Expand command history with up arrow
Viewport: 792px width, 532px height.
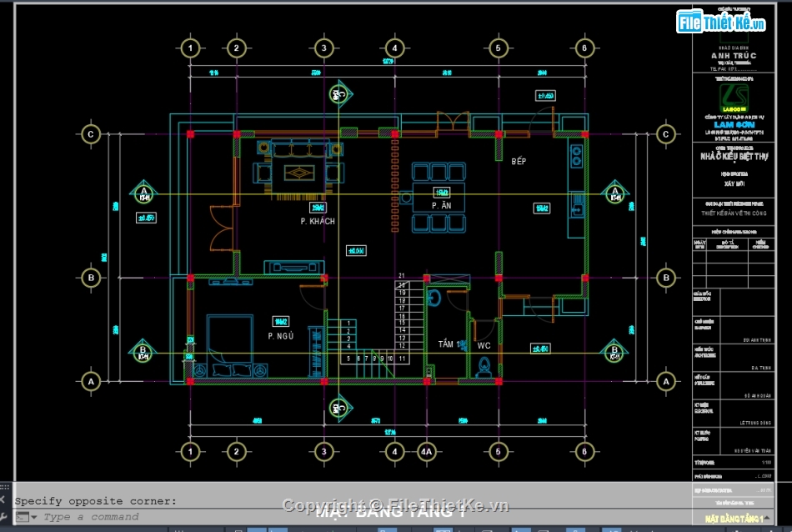(x=767, y=518)
